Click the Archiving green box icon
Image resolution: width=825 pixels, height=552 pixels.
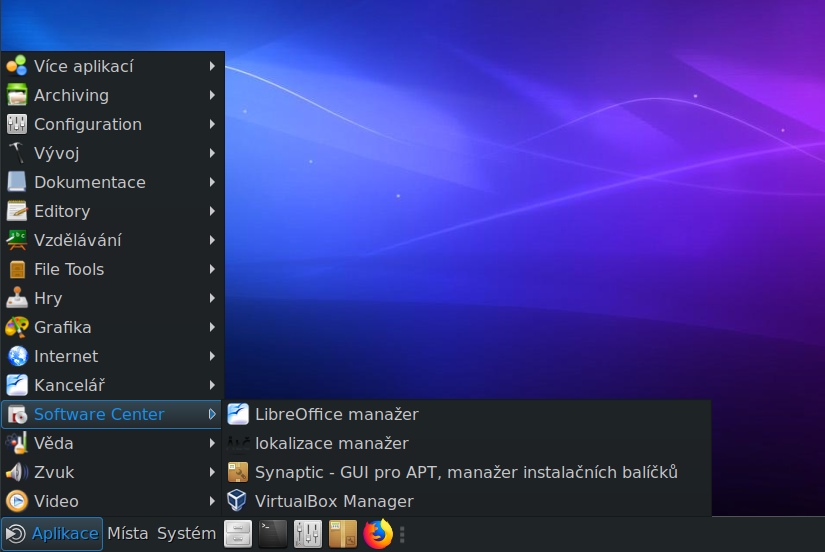point(16,95)
